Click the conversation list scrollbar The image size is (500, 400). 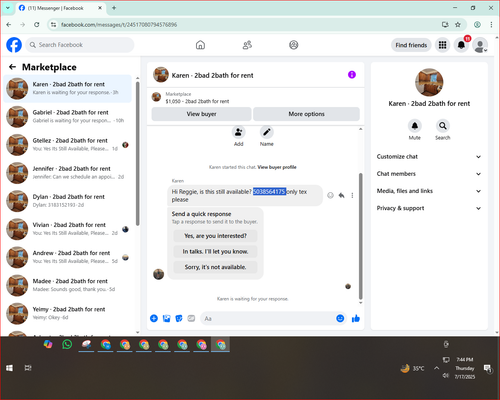pos(137,153)
